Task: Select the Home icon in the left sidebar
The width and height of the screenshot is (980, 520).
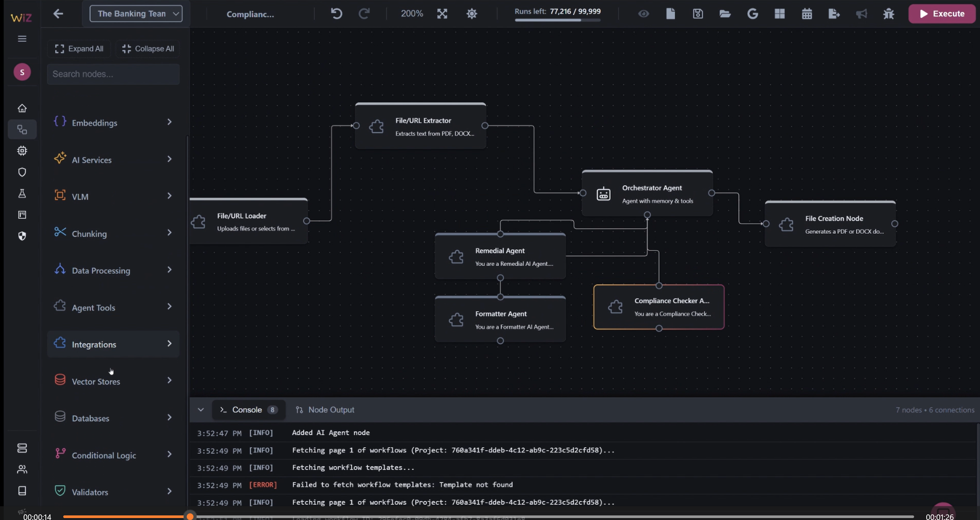Action: (x=22, y=108)
